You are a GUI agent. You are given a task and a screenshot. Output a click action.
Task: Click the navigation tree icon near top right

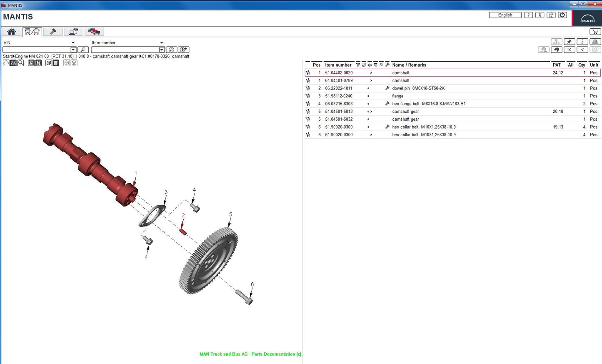(x=556, y=41)
